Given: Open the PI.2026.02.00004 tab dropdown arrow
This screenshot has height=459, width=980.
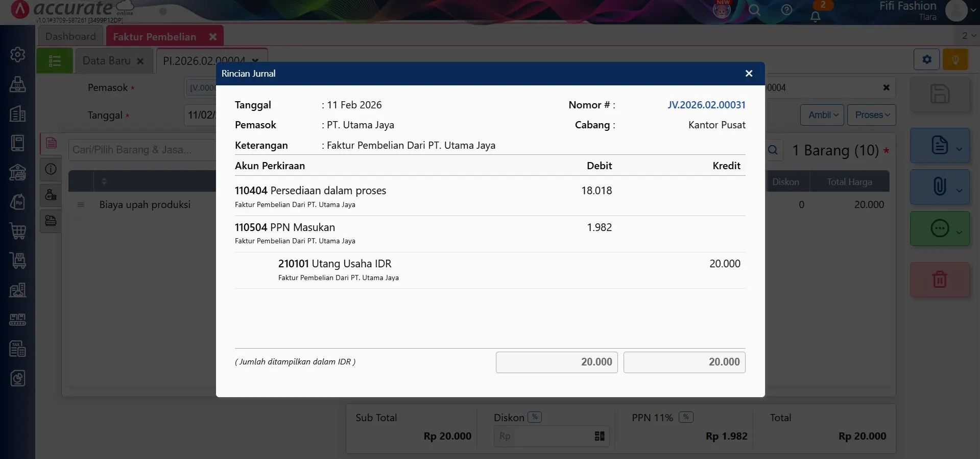Looking at the screenshot, I should pyautogui.click(x=255, y=61).
